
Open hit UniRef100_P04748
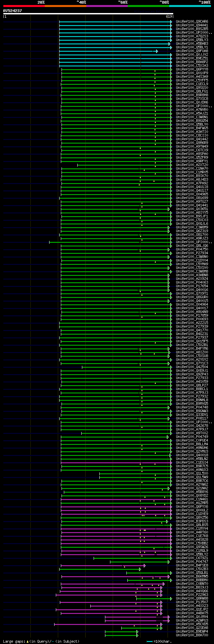click(192, 408)
